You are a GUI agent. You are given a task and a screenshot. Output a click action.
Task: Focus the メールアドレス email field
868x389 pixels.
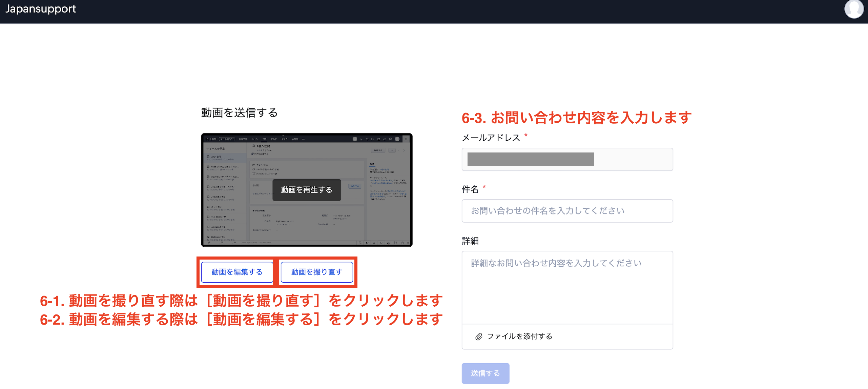click(x=567, y=159)
